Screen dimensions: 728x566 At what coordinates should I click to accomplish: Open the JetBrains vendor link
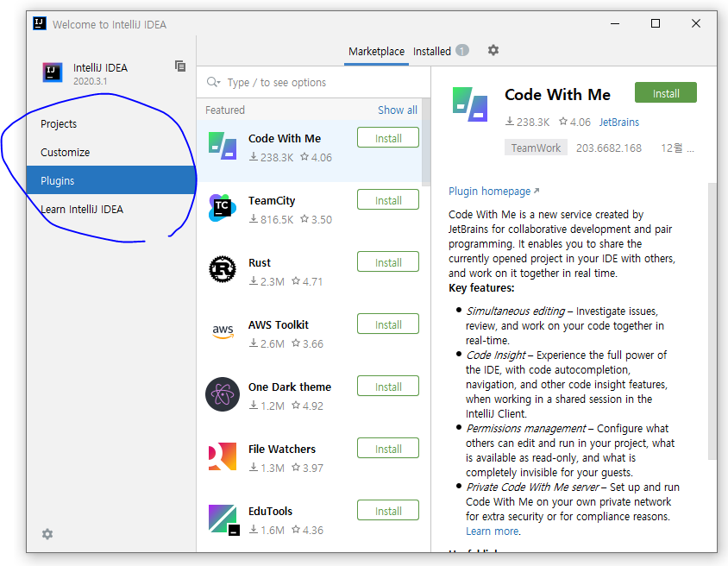click(x=619, y=123)
